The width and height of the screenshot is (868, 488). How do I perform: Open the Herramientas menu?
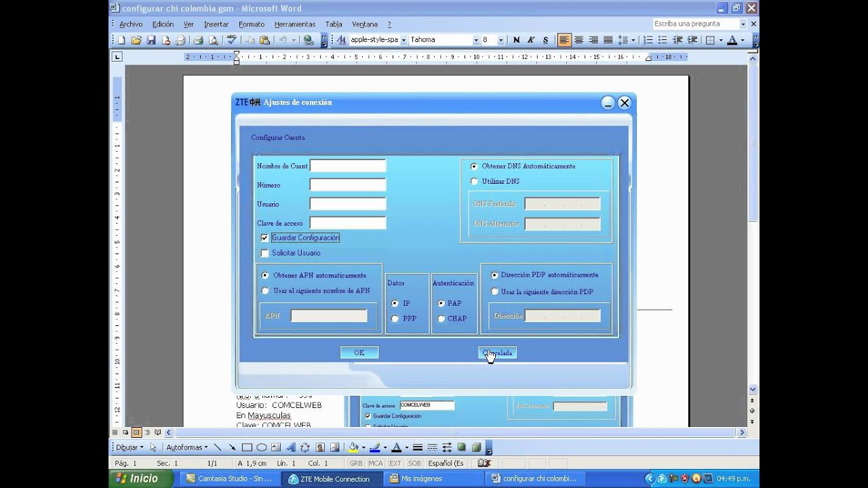tap(295, 24)
